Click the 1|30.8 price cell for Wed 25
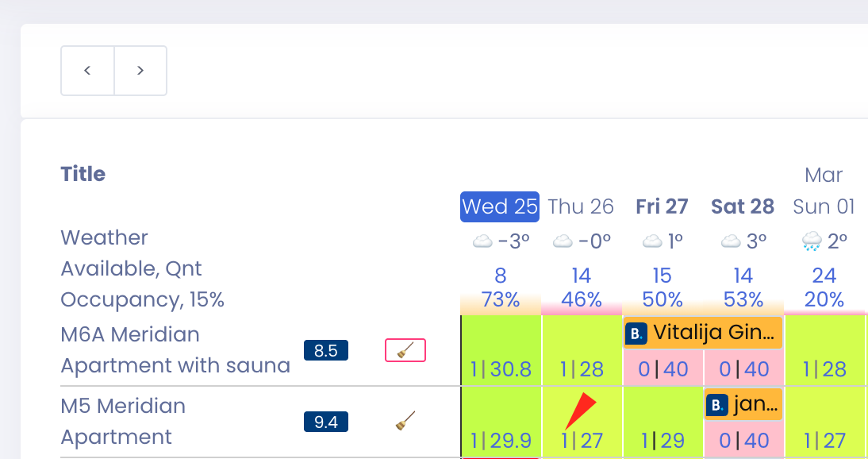Image resolution: width=868 pixels, height=459 pixels. coord(500,368)
